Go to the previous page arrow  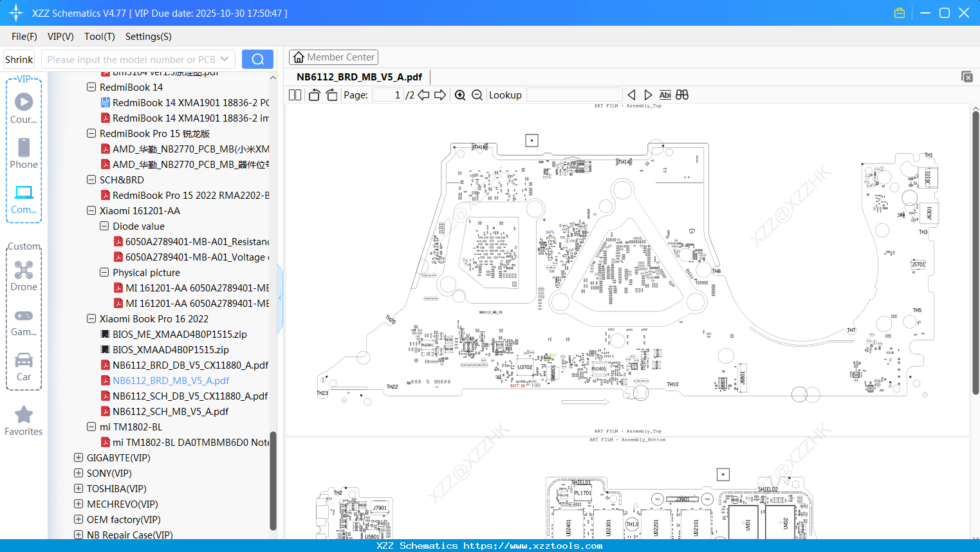click(x=423, y=95)
